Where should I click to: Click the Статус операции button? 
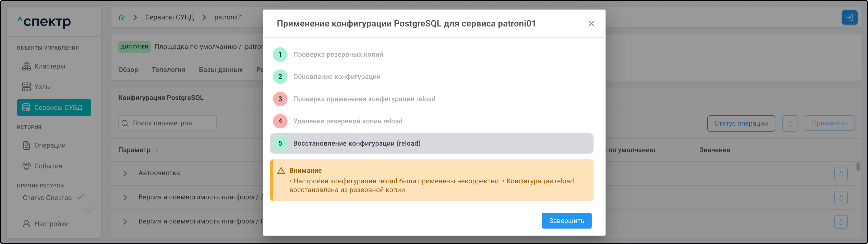point(741,123)
